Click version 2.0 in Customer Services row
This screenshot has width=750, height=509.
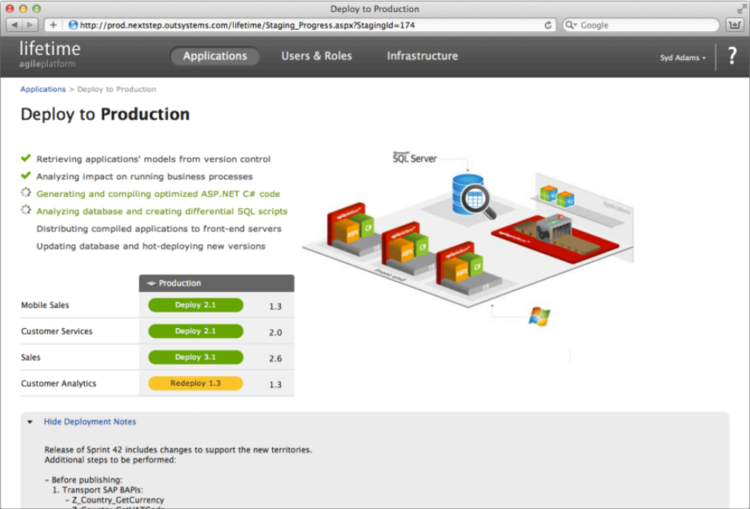tap(275, 332)
